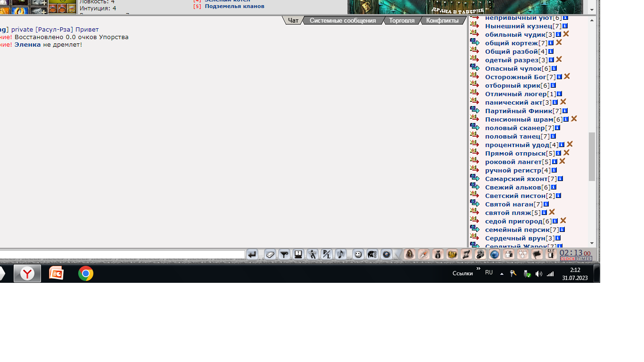Click player name ручной регистр
Screen dimensions: 644x362
(513, 170)
